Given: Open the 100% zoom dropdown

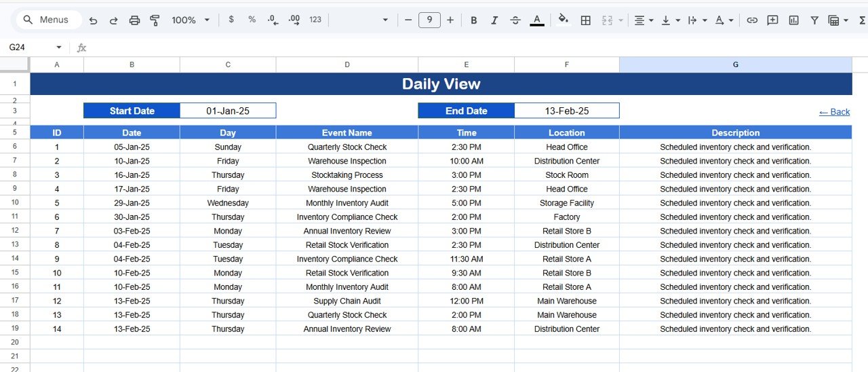Looking at the screenshot, I should click(190, 20).
